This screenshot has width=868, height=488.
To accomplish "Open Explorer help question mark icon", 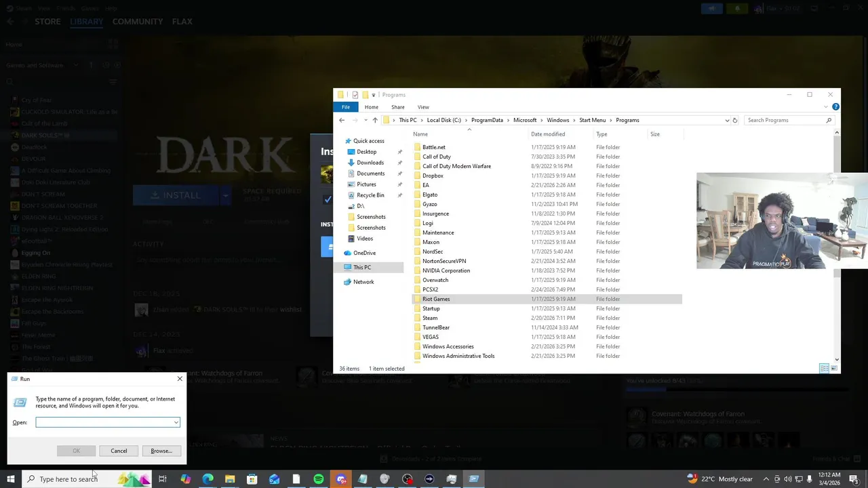I will [835, 107].
